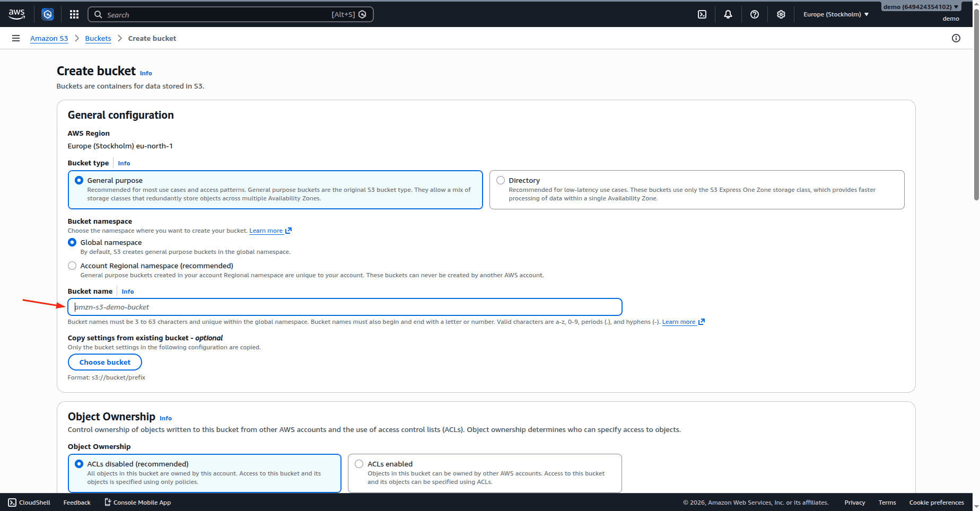The image size is (980, 511).
Task: Go to Amazon S3 breadcrumb
Action: click(49, 38)
